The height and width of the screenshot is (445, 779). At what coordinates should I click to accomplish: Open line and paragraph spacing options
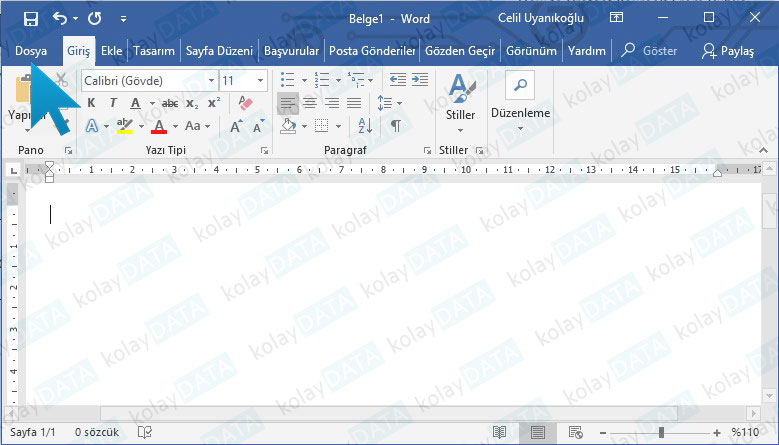[x=389, y=103]
